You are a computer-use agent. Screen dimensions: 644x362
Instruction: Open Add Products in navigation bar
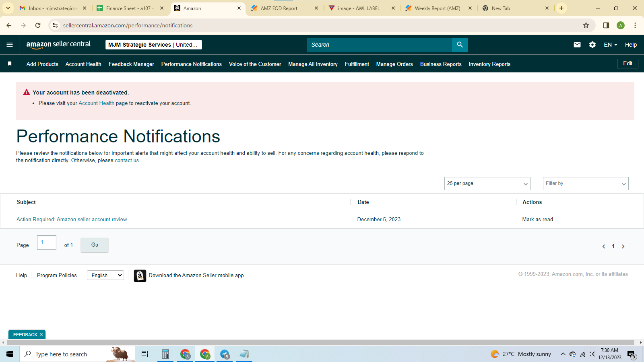coord(42,64)
